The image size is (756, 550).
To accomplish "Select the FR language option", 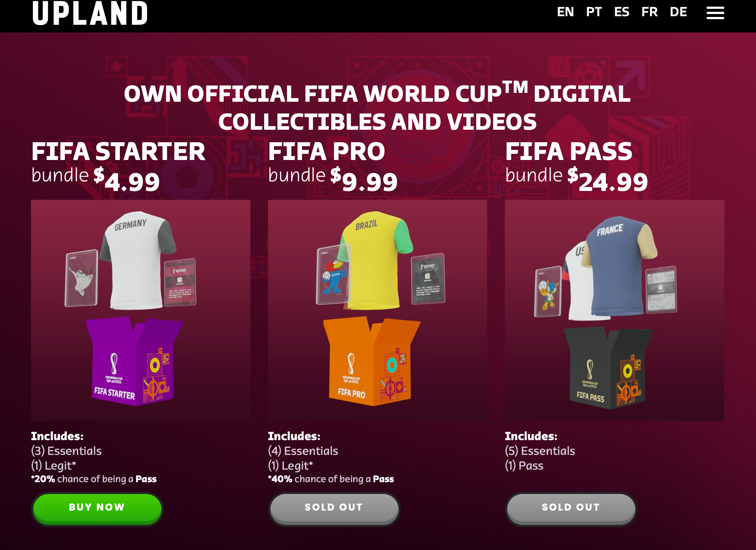I will (x=649, y=12).
